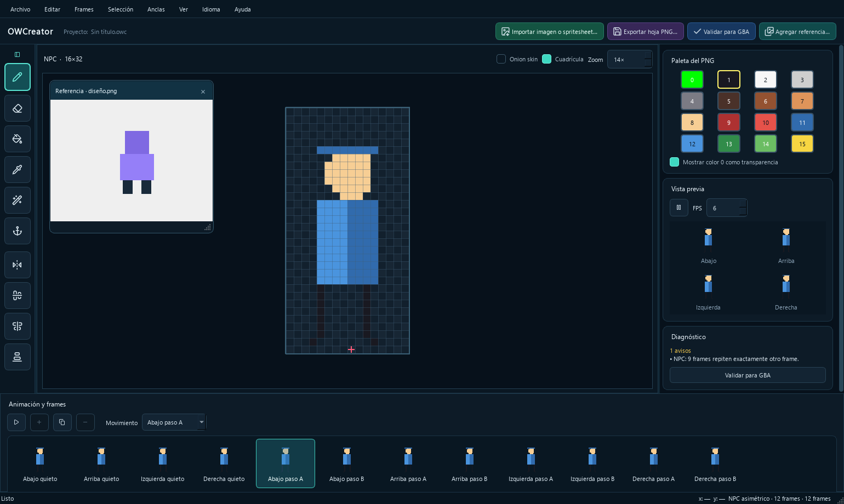Image resolution: width=844 pixels, height=504 pixels.
Task: Select the magic wand tool
Action: (x=18, y=200)
